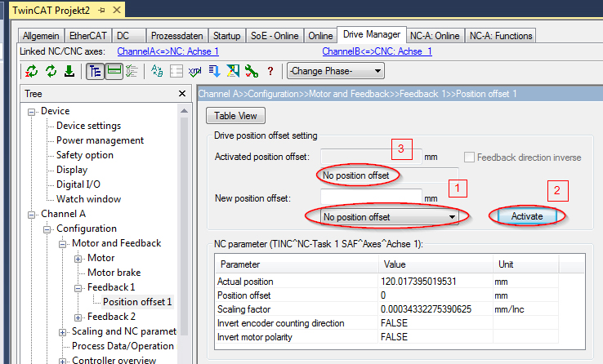Collapse the Configuration tree node
603x364 pixels.
47,229
